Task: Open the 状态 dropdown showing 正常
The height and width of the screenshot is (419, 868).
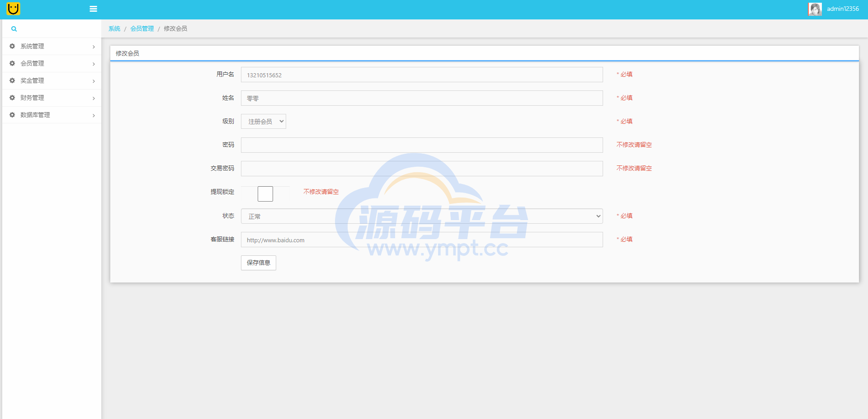Action: (x=422, y=216)
